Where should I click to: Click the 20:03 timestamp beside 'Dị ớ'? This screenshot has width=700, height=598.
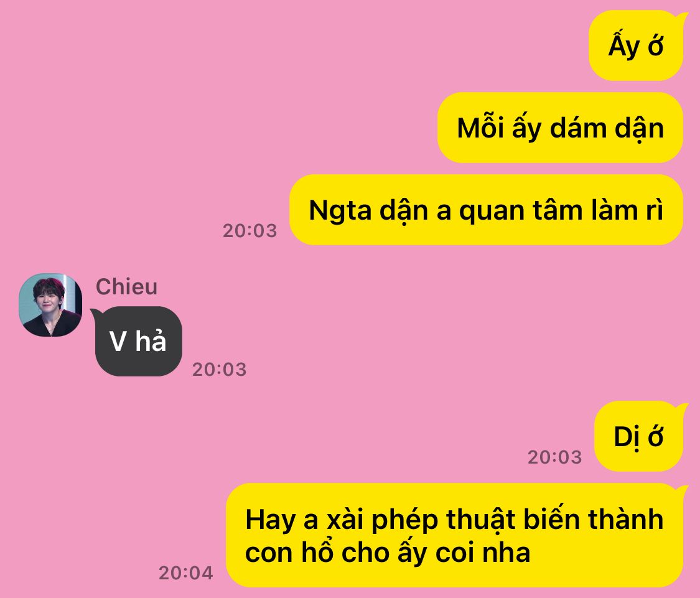point(555,457)
